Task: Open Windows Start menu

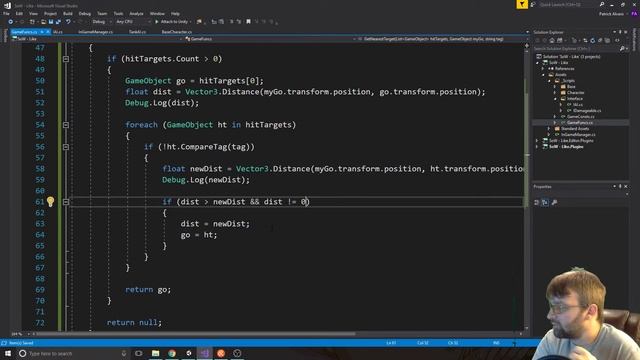Action: 8,353
